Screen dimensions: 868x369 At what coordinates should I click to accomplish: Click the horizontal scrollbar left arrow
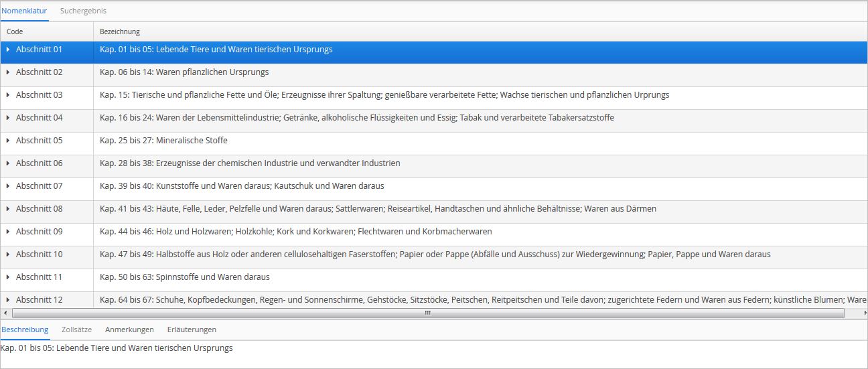point(5,313)
